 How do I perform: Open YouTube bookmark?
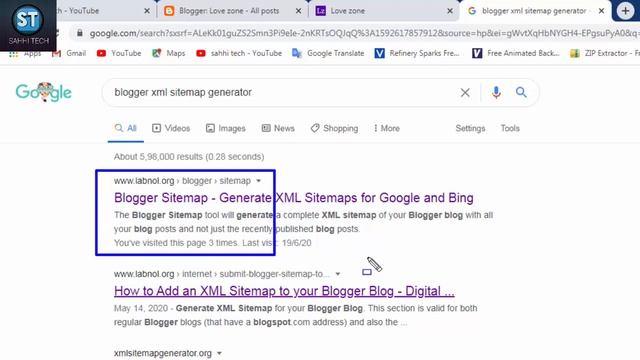click(119, 53)
